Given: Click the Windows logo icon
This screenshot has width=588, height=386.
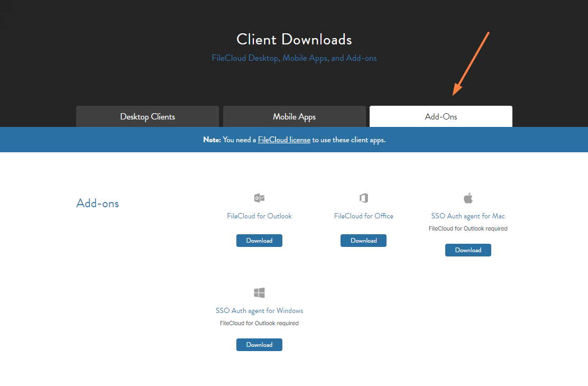Looking at the screenshot, I should coord(259,293).
